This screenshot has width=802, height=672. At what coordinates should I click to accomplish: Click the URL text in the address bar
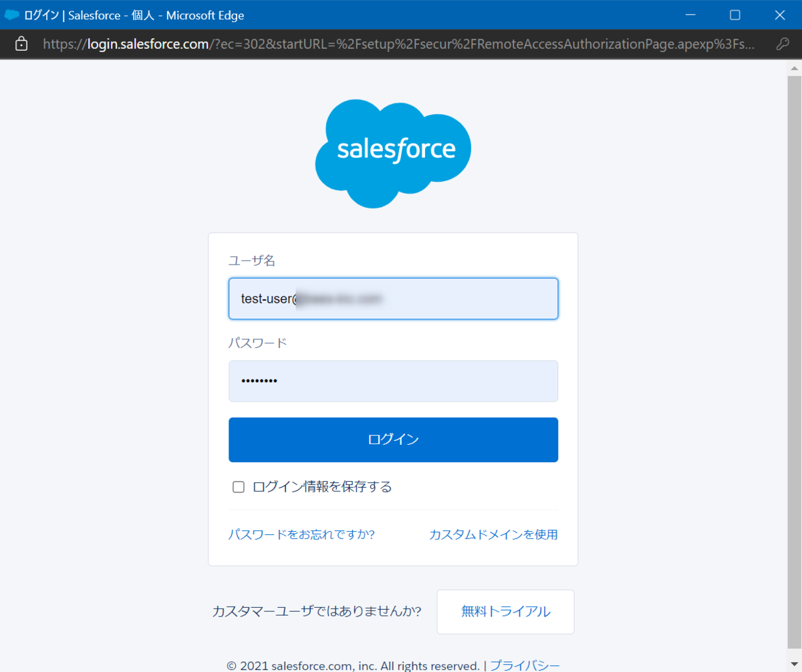click(399, 45)
